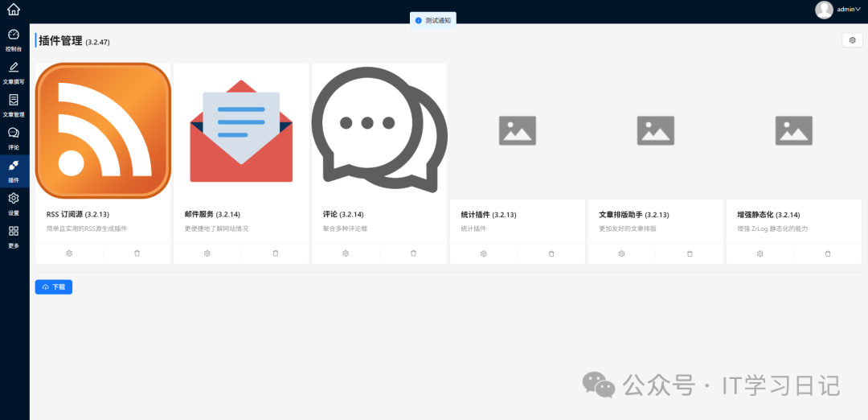This screenshot has width=868, height=420.
Task: Click the 文章排版助手 (3.2.13) title
Action: click(634, 215)
